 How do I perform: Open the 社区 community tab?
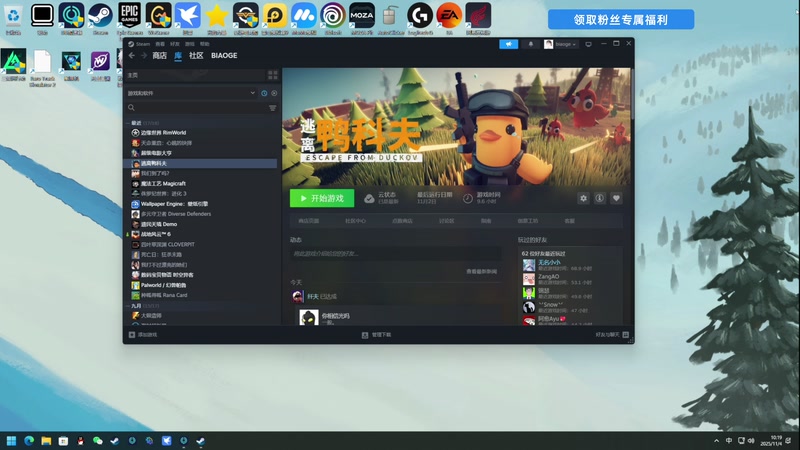point(196,56)
